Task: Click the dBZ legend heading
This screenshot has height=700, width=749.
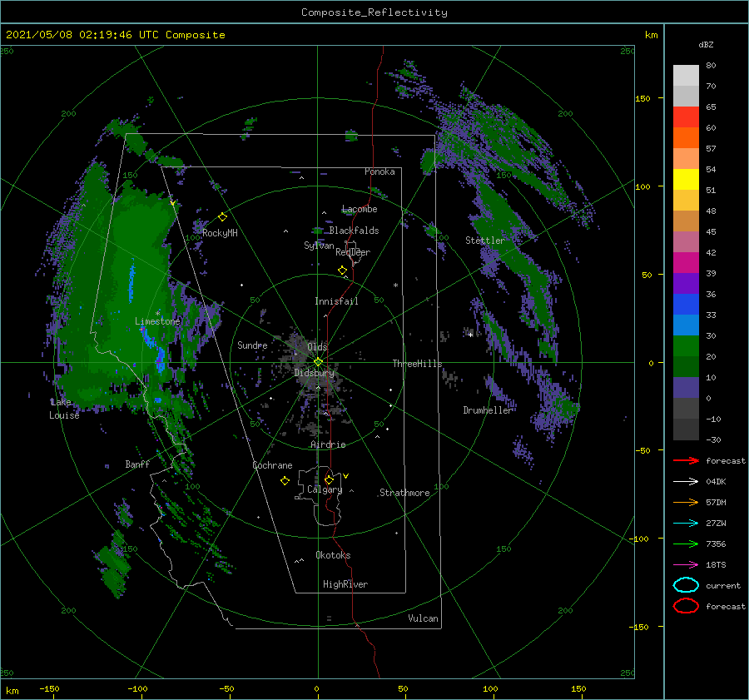Action: (706, 44)
